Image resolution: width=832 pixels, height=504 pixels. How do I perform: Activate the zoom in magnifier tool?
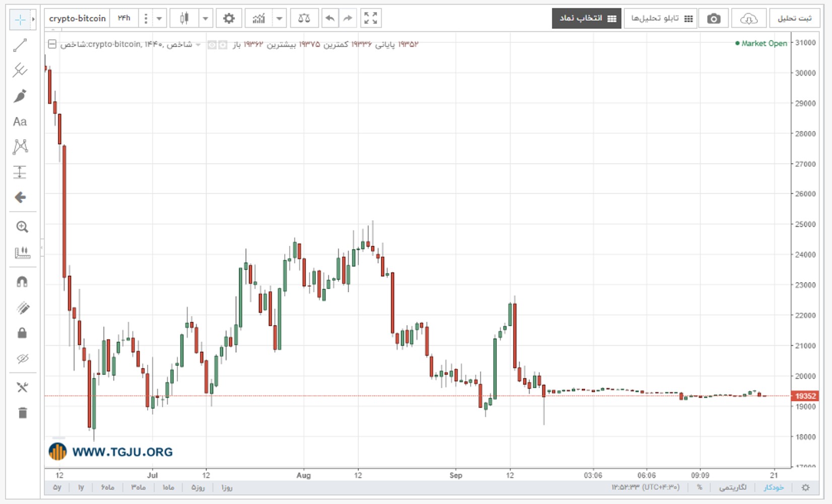(22, 227)
